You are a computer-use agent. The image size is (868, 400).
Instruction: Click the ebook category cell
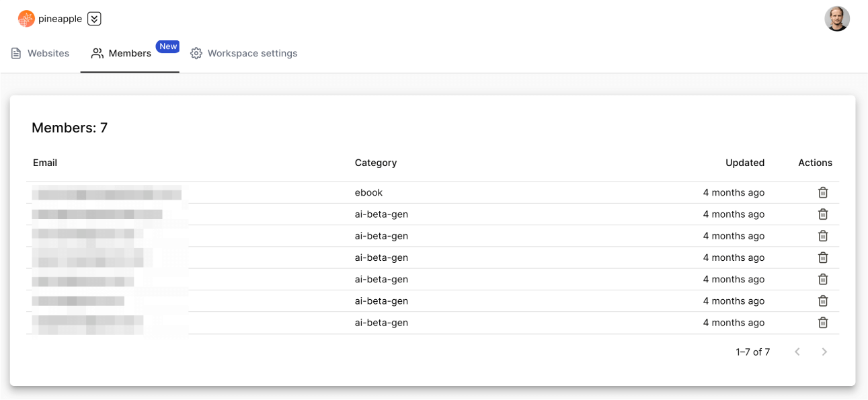tap(368, 192)
